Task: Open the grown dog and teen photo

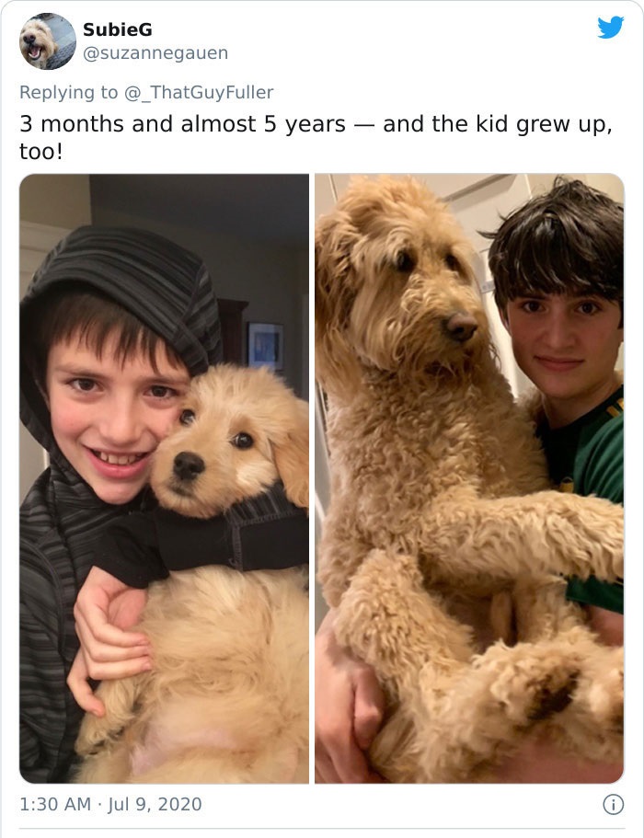Action: 469,479
